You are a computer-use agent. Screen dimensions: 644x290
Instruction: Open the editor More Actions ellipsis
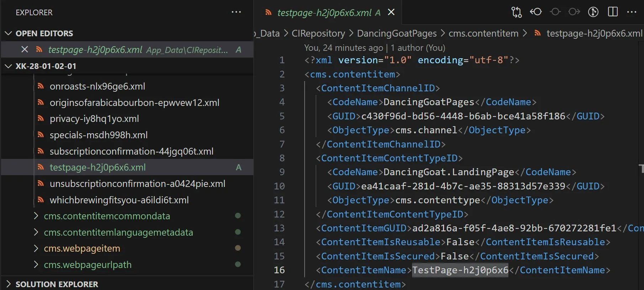pos(632,12)
